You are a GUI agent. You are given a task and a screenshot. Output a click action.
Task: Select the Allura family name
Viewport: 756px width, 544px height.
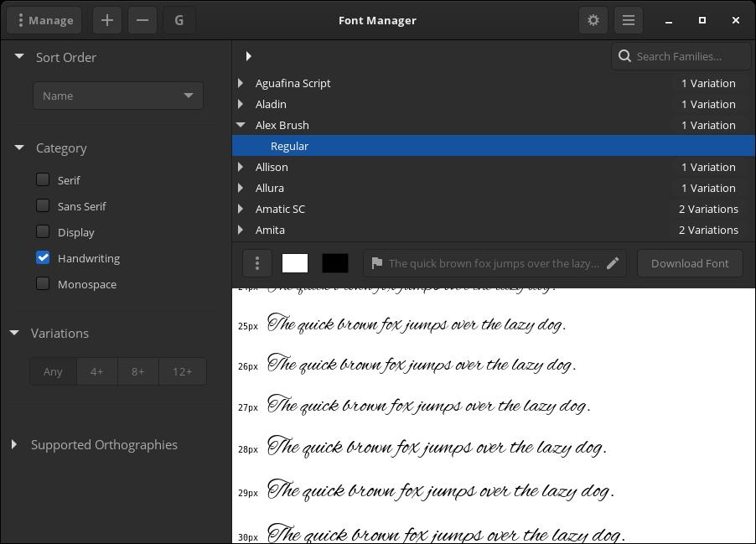[x=270, y=188]
